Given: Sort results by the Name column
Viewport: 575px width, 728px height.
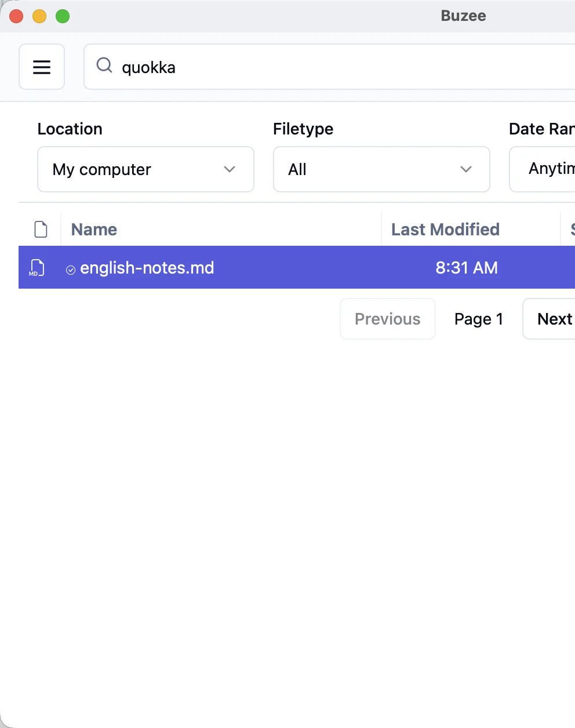Looking at the screenshot, I should [x=94, y=230].
